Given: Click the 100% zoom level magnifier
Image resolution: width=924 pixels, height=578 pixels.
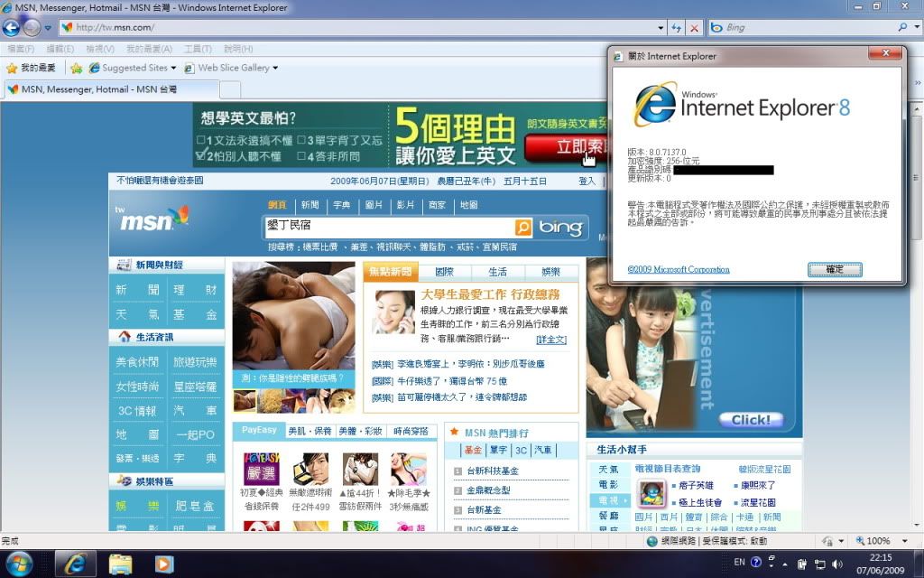Looking at the screenshot, I should click(860, 541).
